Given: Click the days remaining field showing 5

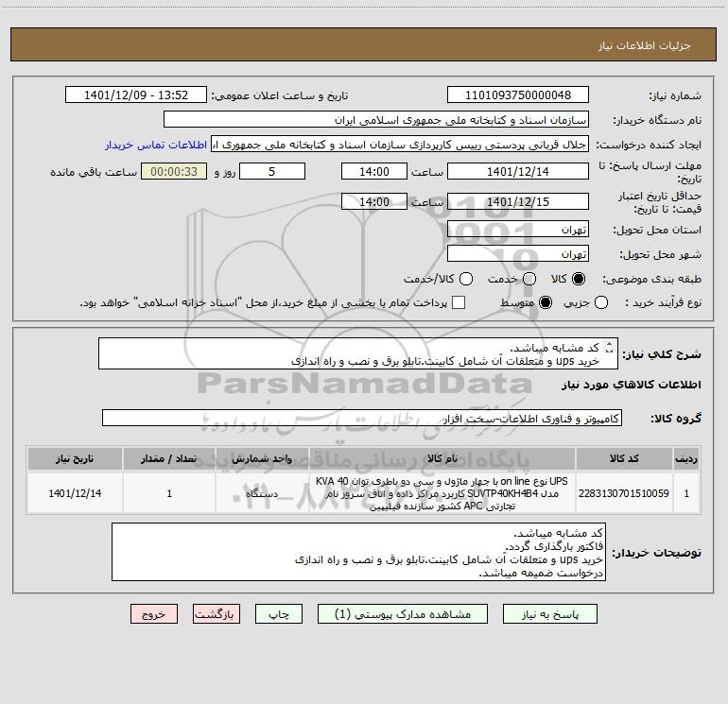Looking at the screenshot, I should coord(272,171).
